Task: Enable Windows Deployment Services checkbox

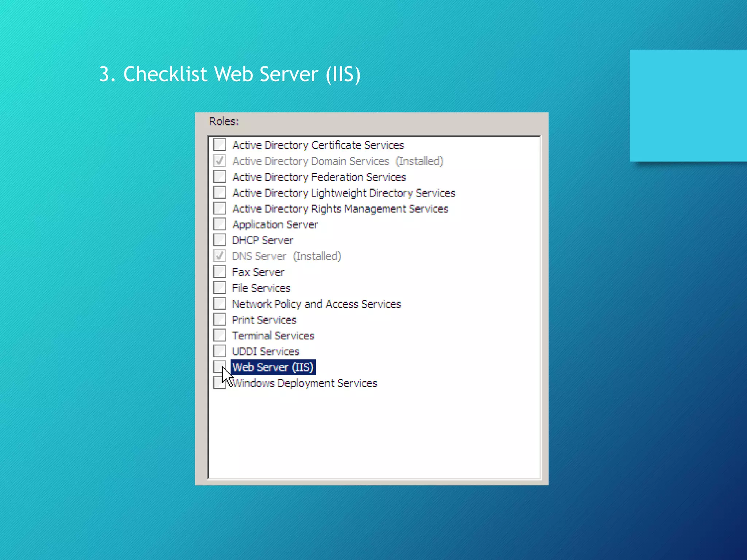Action: (x=219, y=383)
